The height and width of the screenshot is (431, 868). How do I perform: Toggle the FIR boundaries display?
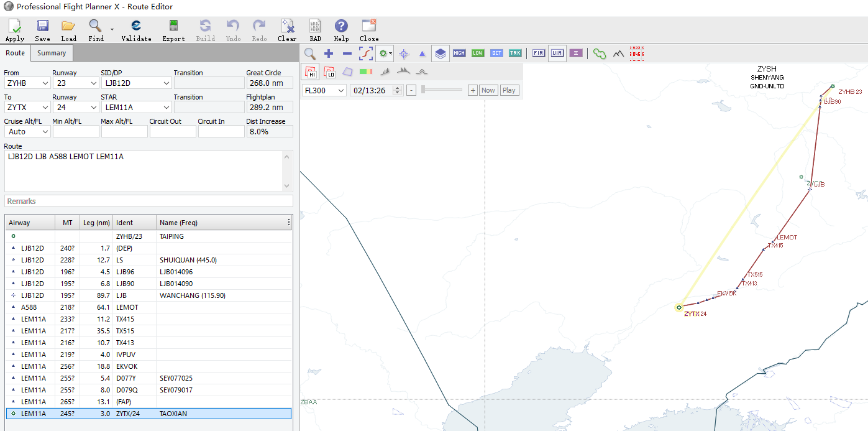[539, 53]
